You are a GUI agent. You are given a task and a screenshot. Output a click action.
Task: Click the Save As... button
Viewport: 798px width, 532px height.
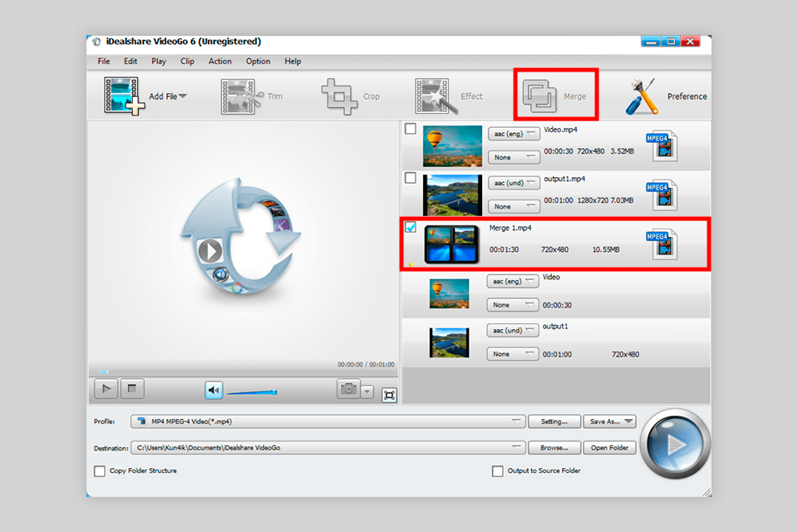(x=609, y=421)
